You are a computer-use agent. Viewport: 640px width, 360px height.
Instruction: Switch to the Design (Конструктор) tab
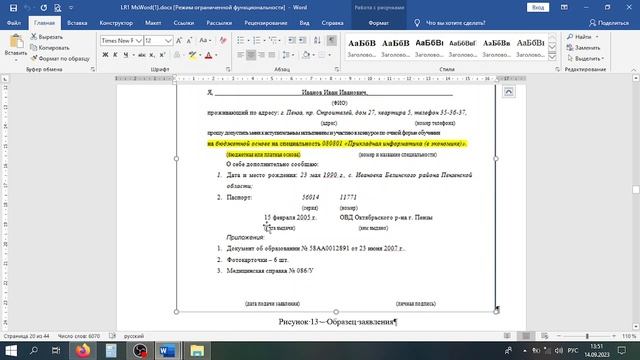pyautogui.click(x=116, y=23)
